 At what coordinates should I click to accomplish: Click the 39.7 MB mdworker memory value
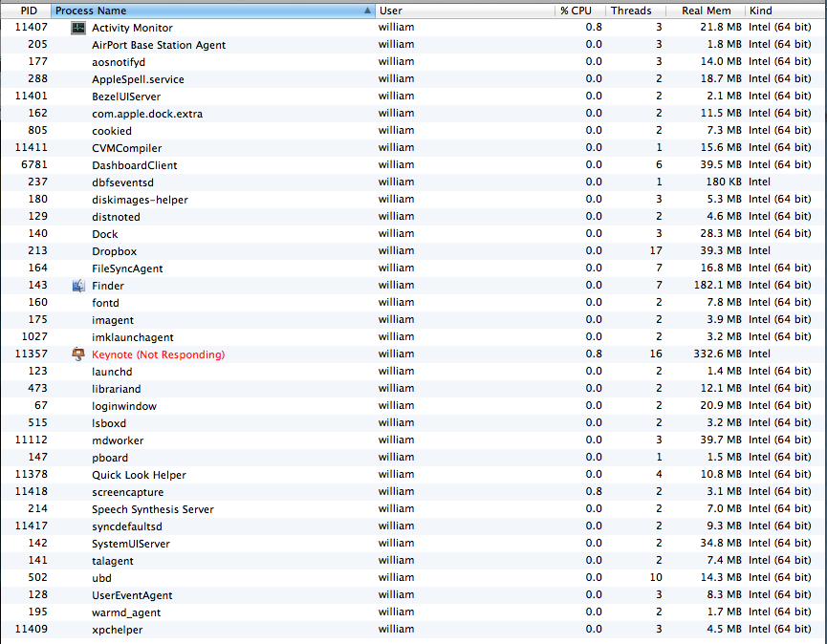click(721, 440)
